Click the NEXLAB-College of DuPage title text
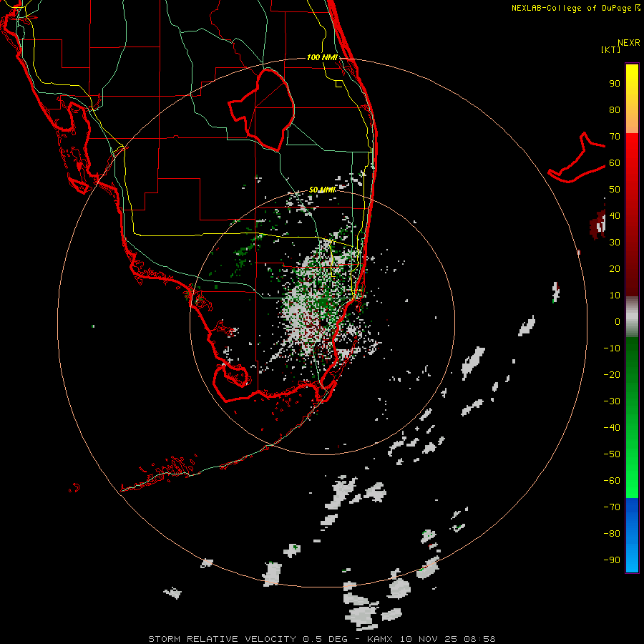Image resolution: width=644 pixels, height=644 pixels. click(575, 8)
